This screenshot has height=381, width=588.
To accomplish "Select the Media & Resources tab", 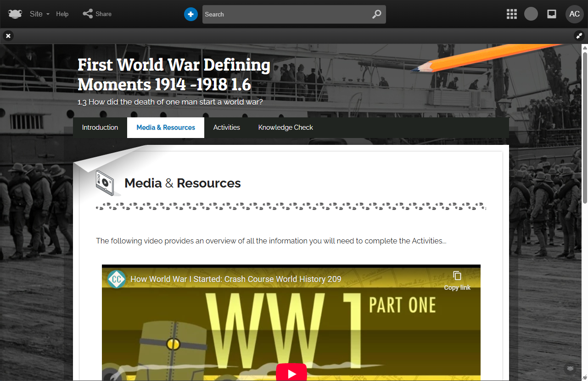I will click(166, 127).
